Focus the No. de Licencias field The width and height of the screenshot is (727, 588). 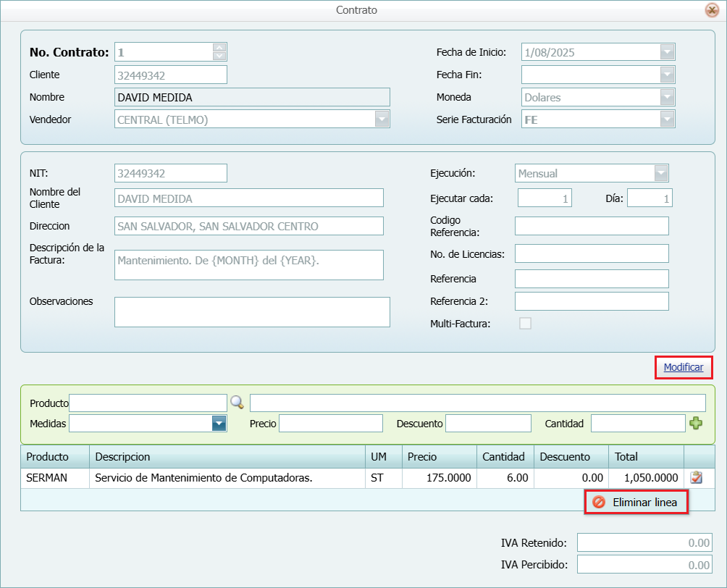(592, 253)
